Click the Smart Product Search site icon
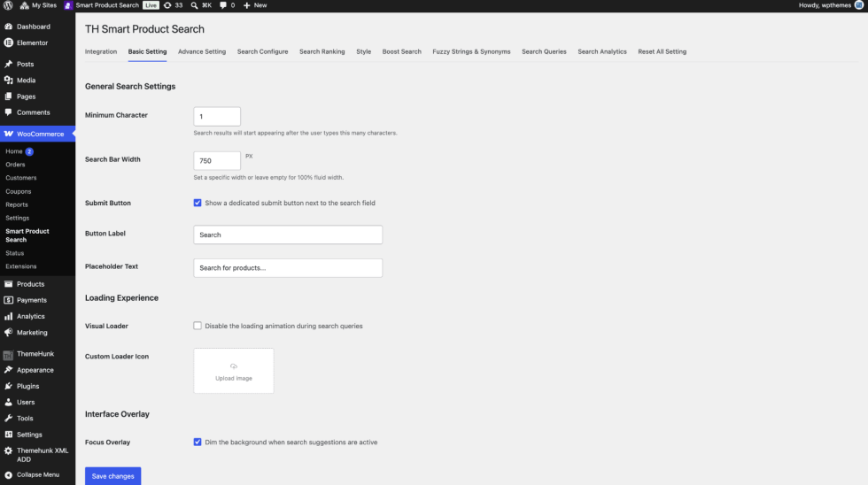Screen dimensions: 868x485 [x=68, y=5]
